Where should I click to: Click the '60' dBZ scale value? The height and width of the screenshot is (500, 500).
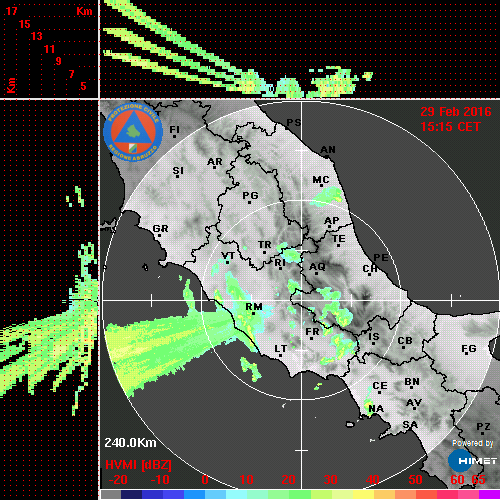(x=457, y=480)
